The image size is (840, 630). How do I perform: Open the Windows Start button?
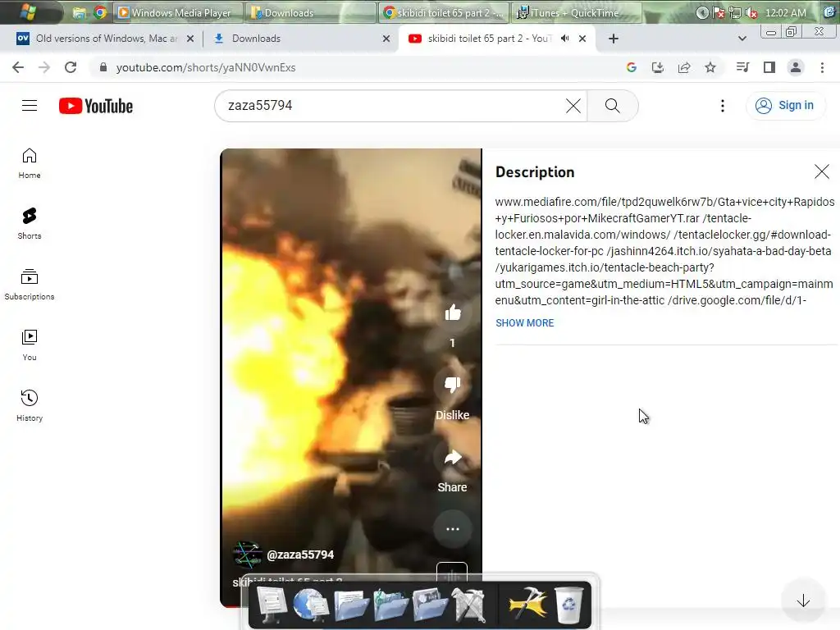(29, 11)
